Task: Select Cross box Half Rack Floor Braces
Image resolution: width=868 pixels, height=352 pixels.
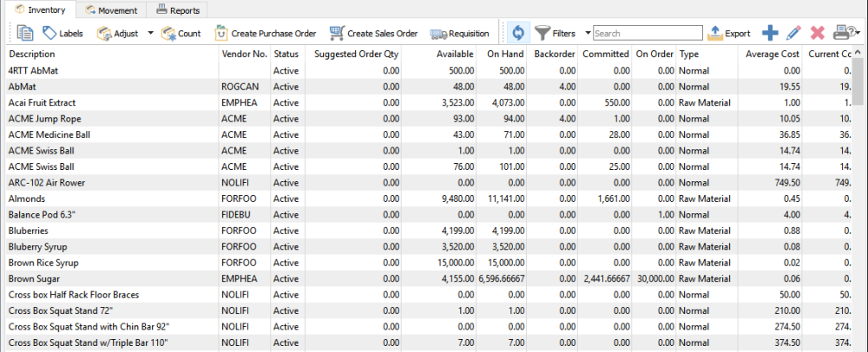Action: click(x=429, y=295)
